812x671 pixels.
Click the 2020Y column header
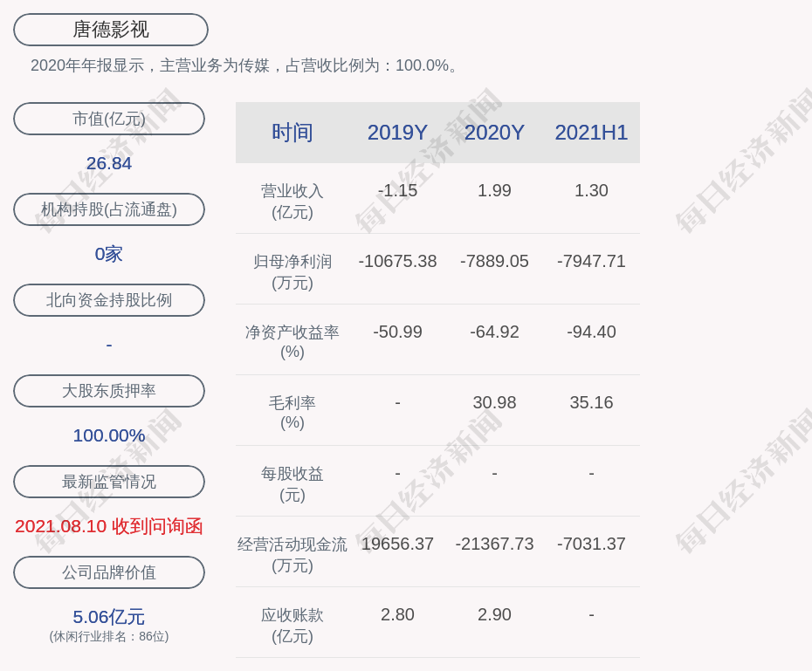click(x=494, y=133)
